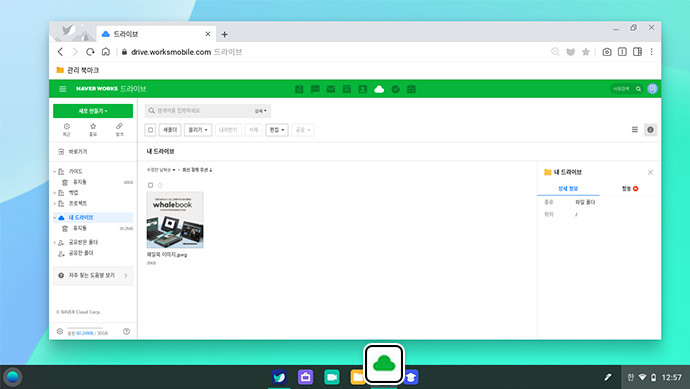Open Whale browser icon on the shelf
This screenshot has width=690, height=389.
click(x=279, y=377)
